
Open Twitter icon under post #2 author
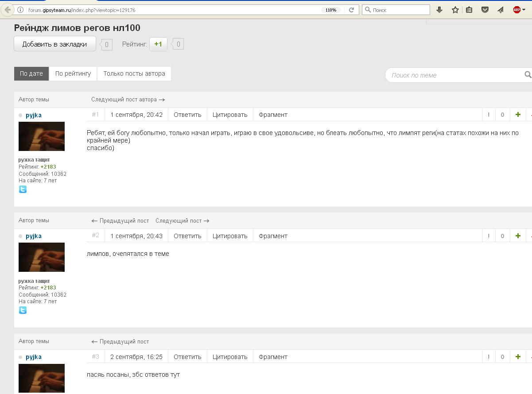click(x=23, y=310)
